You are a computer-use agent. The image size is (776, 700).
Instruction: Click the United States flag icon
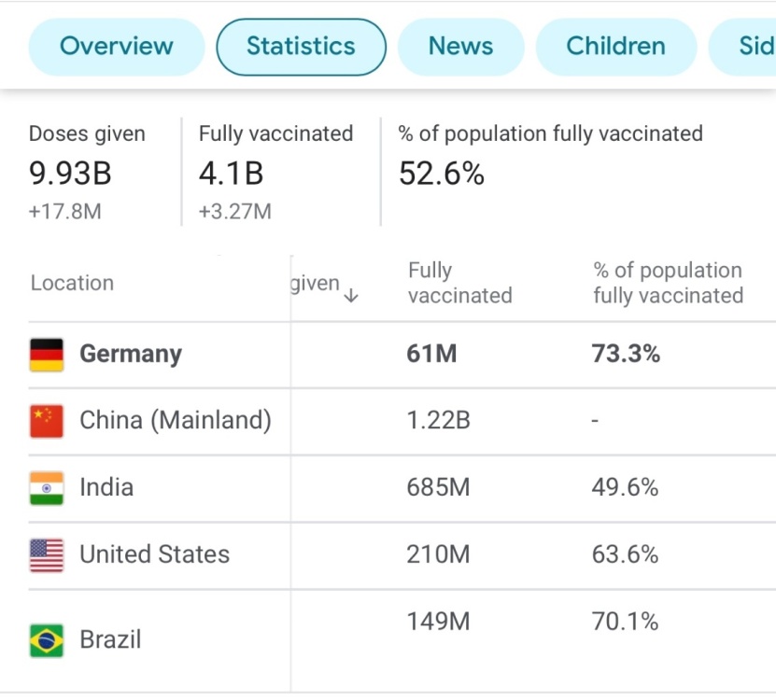pyautogui.click(x=47, y=555)
